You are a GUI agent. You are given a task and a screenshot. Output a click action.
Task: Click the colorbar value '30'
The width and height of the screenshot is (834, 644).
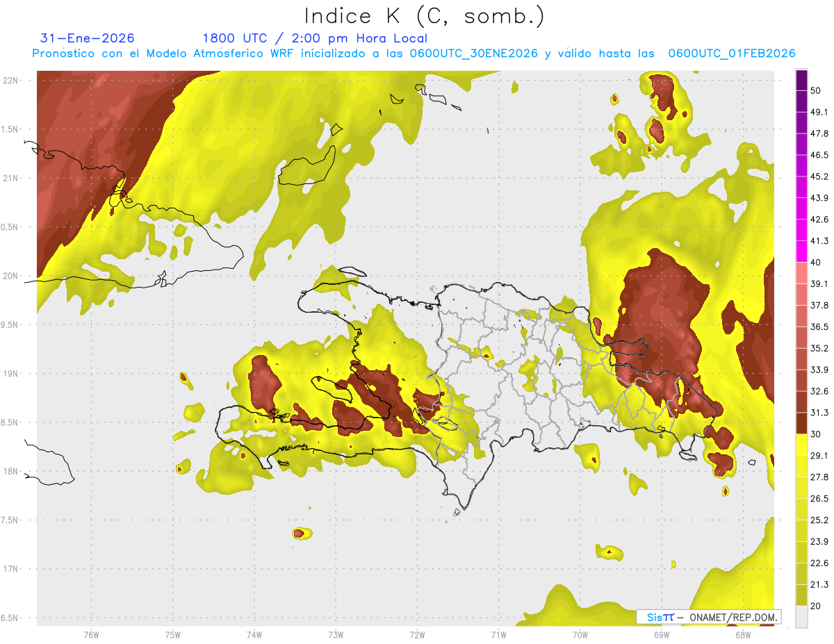point(816,434)
